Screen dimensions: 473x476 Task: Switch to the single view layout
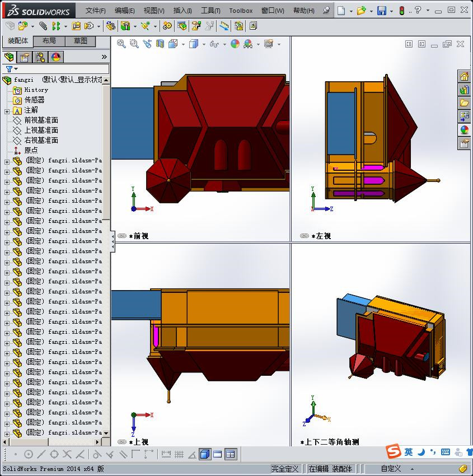click(218, 455)
